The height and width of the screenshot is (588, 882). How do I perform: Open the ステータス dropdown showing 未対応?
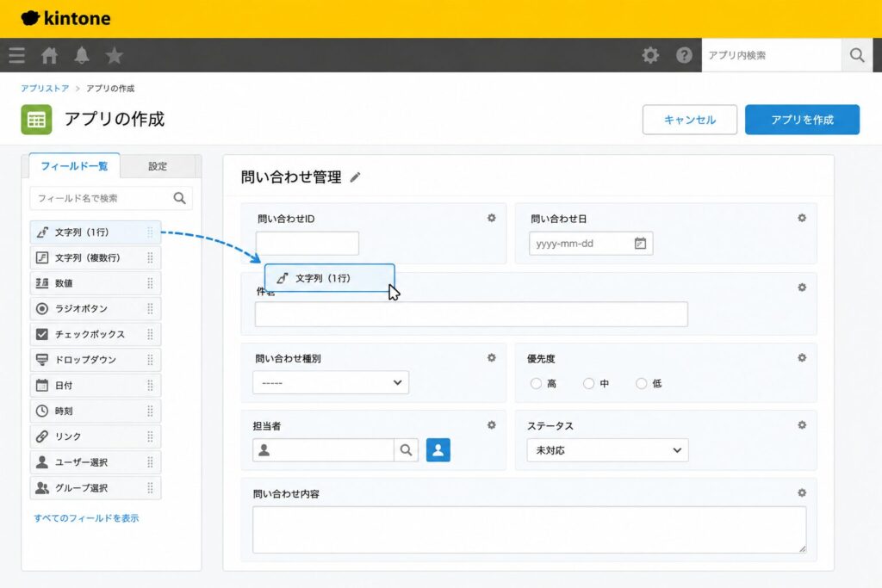pyautogui.click(x=607, y=450)
